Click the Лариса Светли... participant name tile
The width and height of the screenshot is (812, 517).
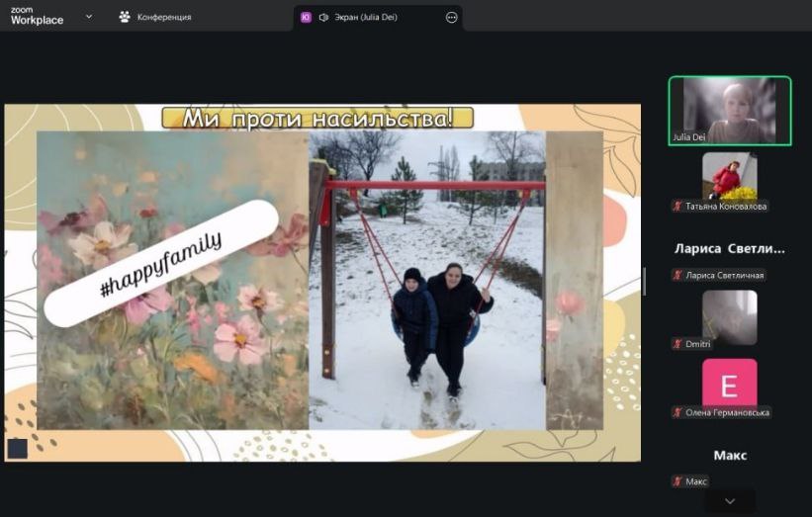(x=730, y=249)
